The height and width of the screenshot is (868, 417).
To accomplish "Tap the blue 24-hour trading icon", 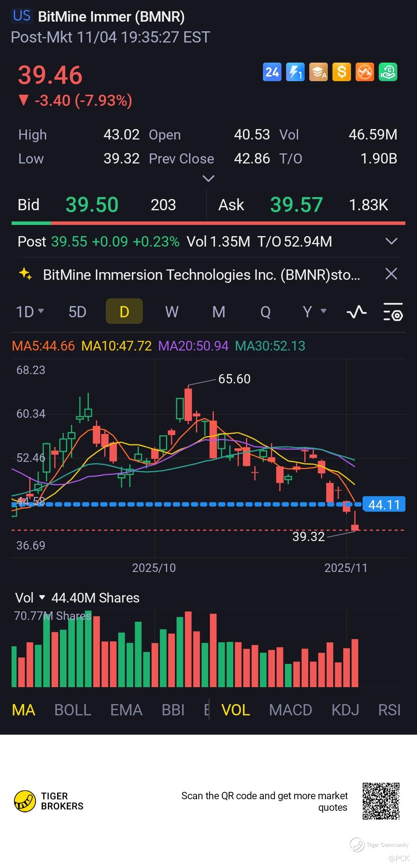I will point(272,72).
